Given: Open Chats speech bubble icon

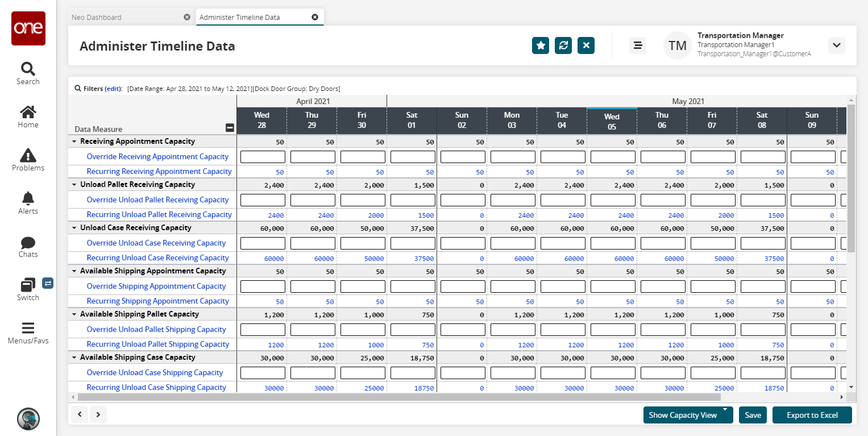Looking at the screenshot, I should tap(28, 243).
